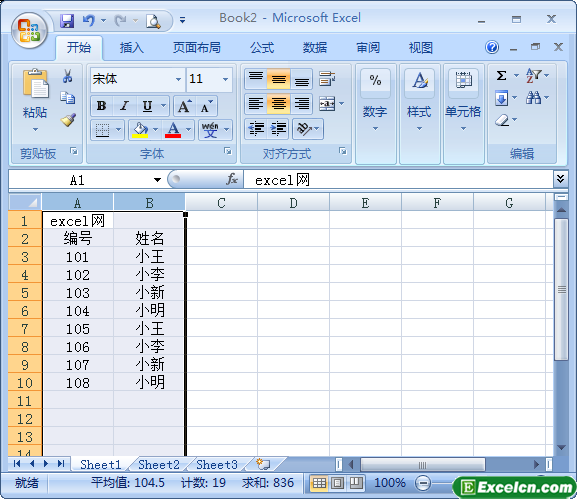Cut selection with the scissors icon

click(67, 76)
